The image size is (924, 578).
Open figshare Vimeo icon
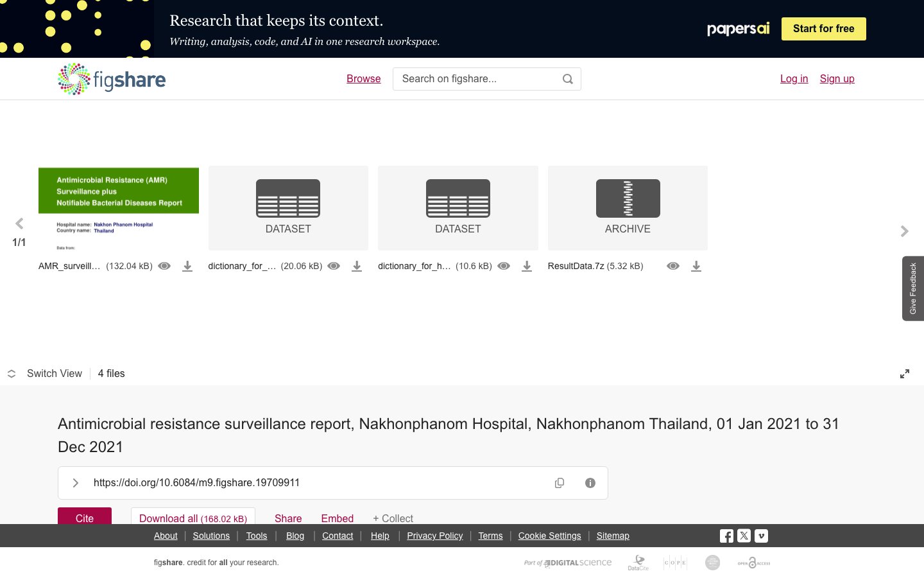[x=761, y=536]
